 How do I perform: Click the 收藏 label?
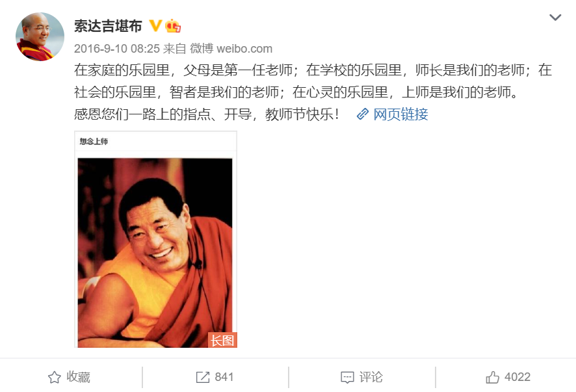pos(78,377)
